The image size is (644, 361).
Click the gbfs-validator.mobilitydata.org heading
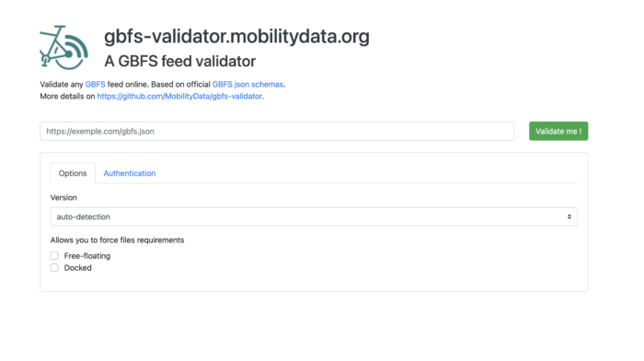[236, 36]
